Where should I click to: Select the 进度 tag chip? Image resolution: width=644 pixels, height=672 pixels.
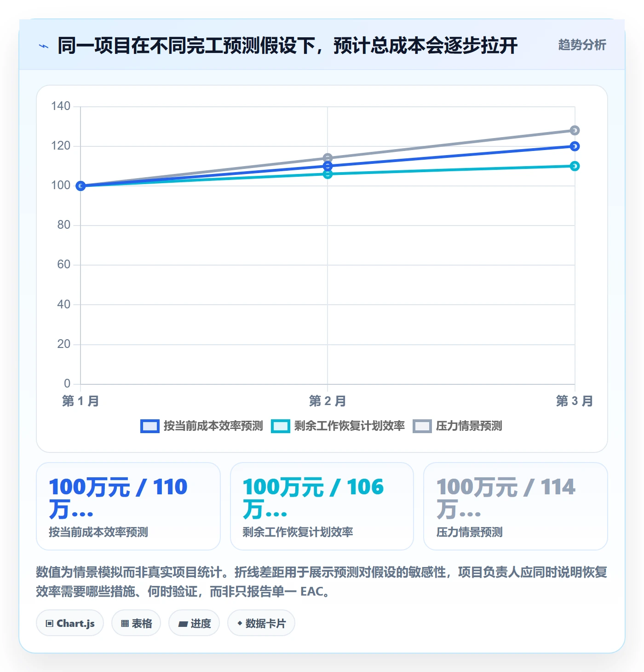tap(194, 623)
